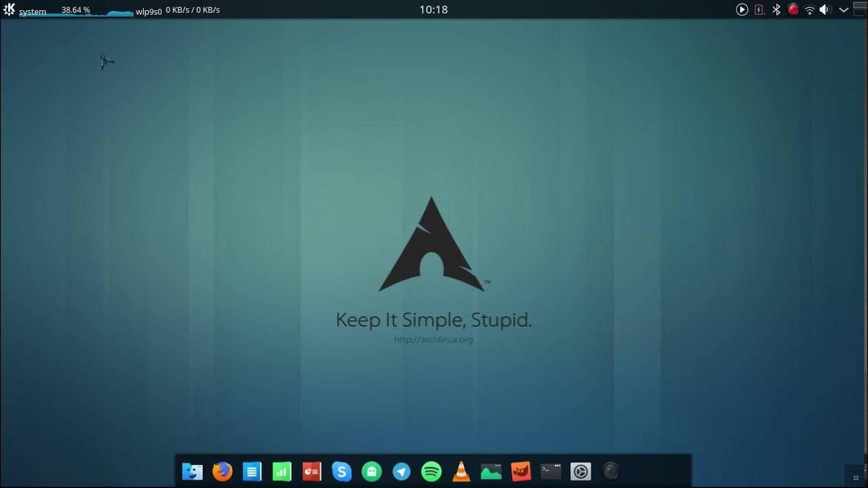The width and height of the screenshot is (868, 488).
Task: Open the blue document writer app
Action: coord(252,471)
